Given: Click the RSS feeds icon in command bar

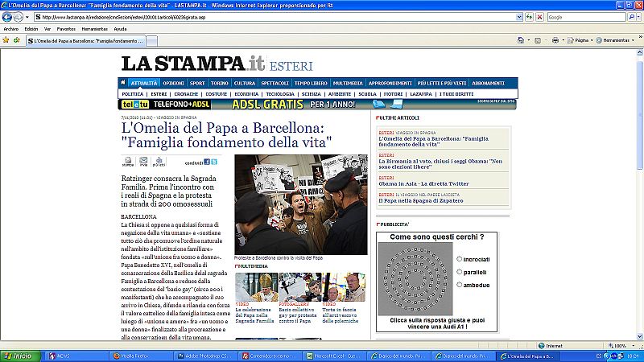Looking at the screenshot, I should 538,40.
